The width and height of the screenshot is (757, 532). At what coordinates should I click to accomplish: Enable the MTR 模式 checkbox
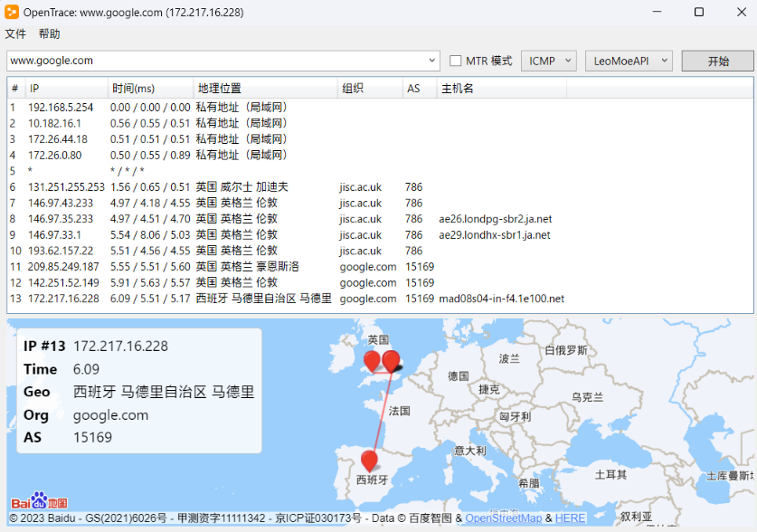coord(456,61)
